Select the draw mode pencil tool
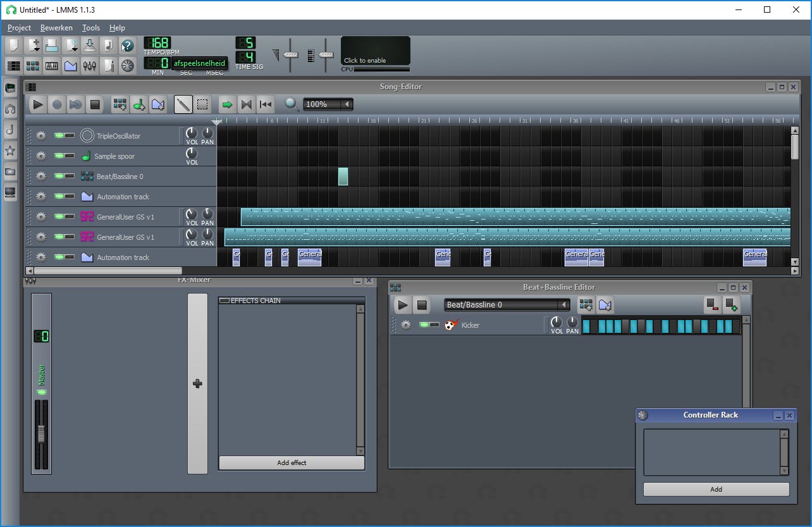Screen dimensions: 812x527 (183, 104)
